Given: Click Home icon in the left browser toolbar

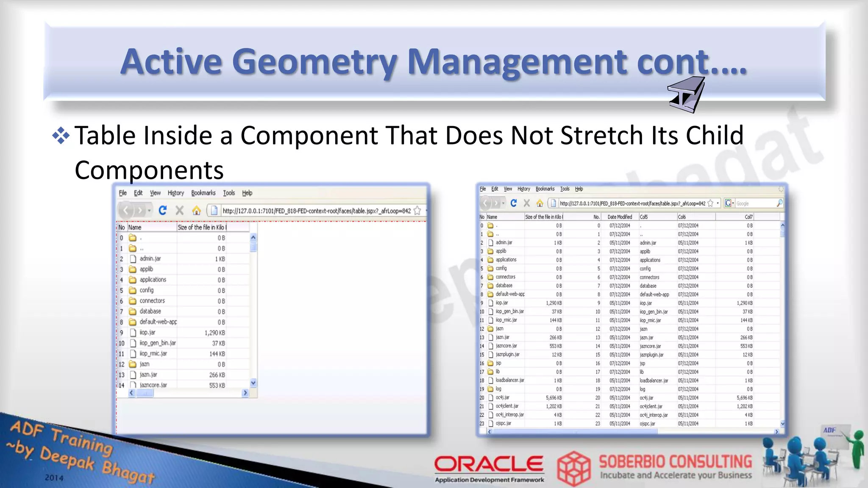Looking at the screenshot, I should pos(196,211).
